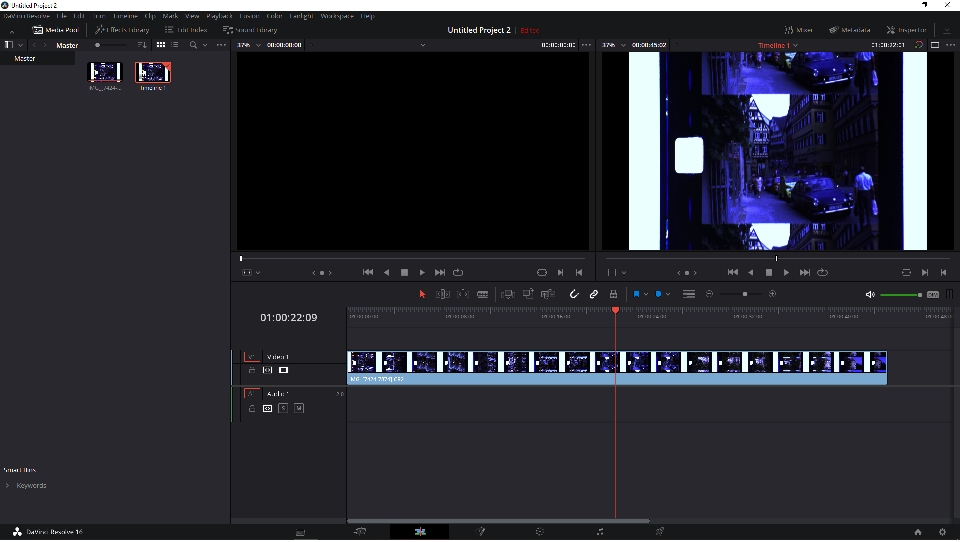Open the source viewer zoom dropdown
Viewport: 962px width, 542px height.
point(258,45)
